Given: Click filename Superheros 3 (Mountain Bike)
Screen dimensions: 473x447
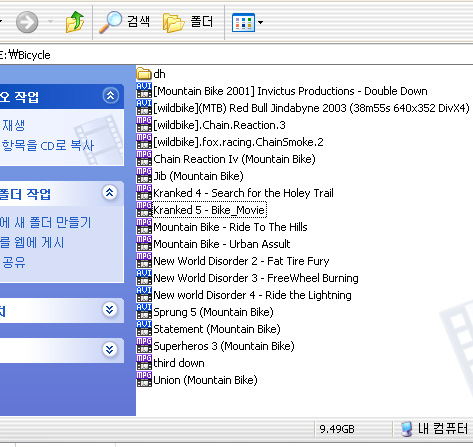Looking at the screenshot, I should (224, 346).
